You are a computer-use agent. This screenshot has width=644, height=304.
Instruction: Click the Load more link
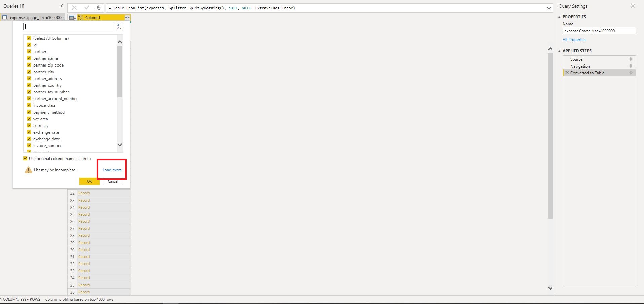coord(112,170)
